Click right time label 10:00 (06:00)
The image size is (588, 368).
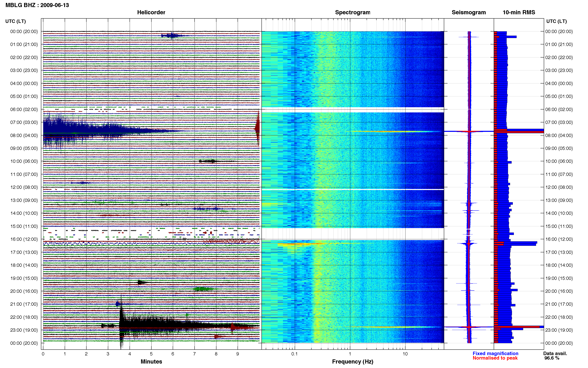pyautogui.click(x=559, y=161)
